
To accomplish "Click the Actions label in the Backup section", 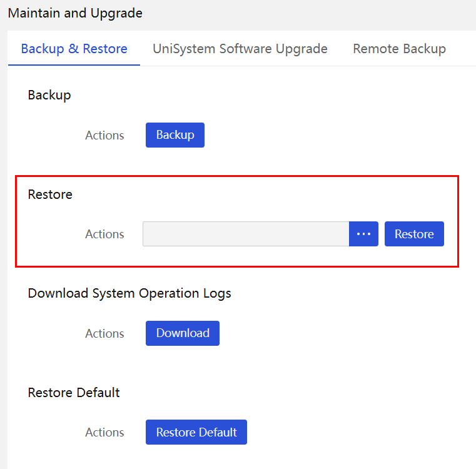I will [x=104, y=136].
